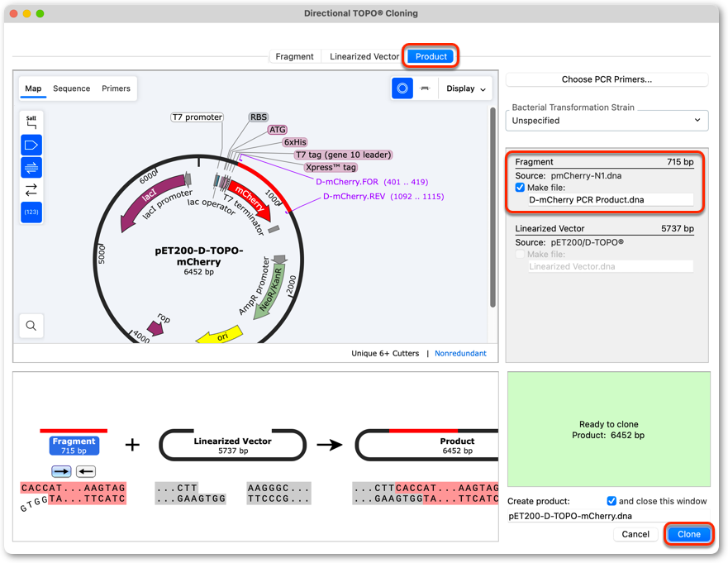Click Nonredundant enzyme set link

coord(460,353)
